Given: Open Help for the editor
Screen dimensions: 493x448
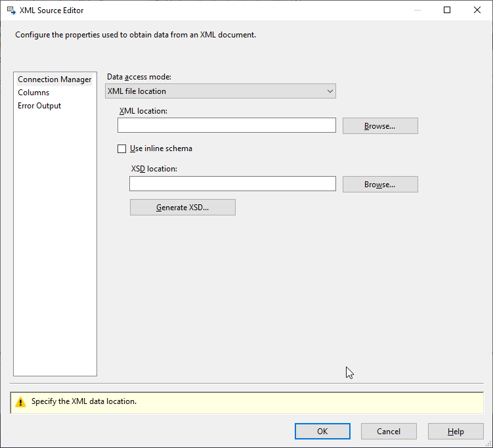Looking at the screenshot, I should [x=456, y=432].
